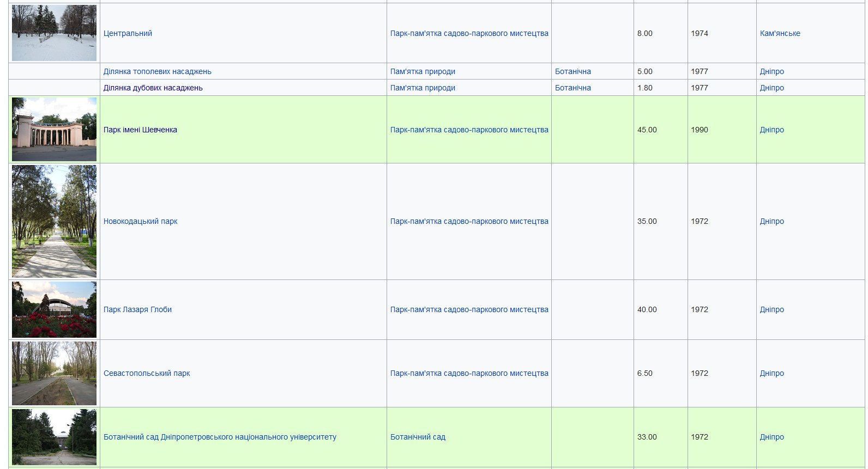Open the Парк імені Шевченка link
Viewport: 868px width, 469px height.
click(140, 130)
